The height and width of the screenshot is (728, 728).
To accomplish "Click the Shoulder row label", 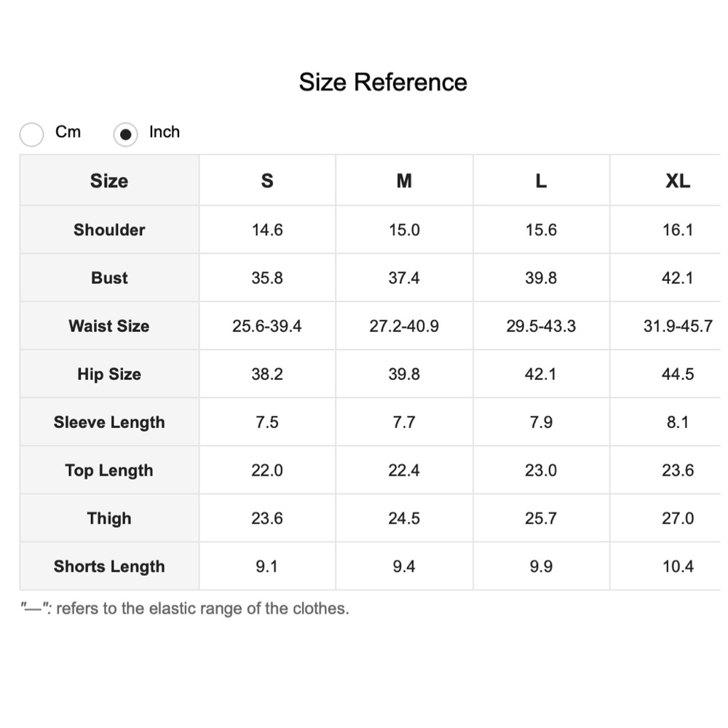I will coord(109,230).
